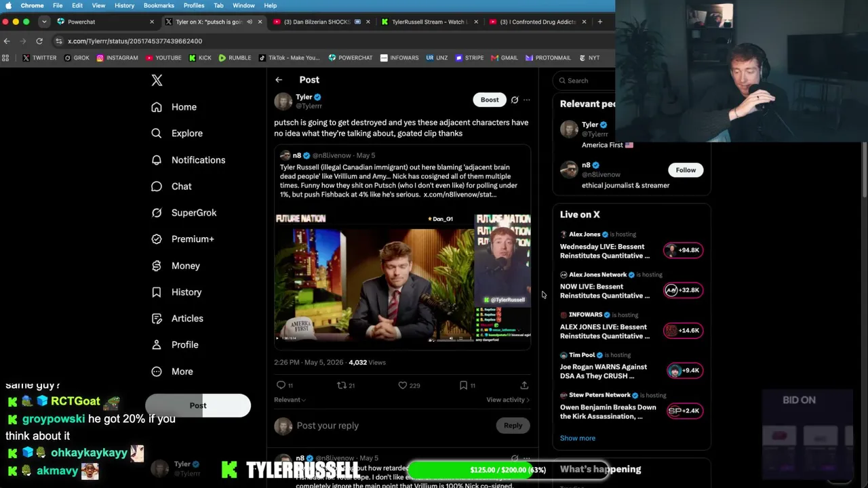This screenshot has width=868, height=488.
Task: Click the Post button in the sidebar
Action: 198,405
